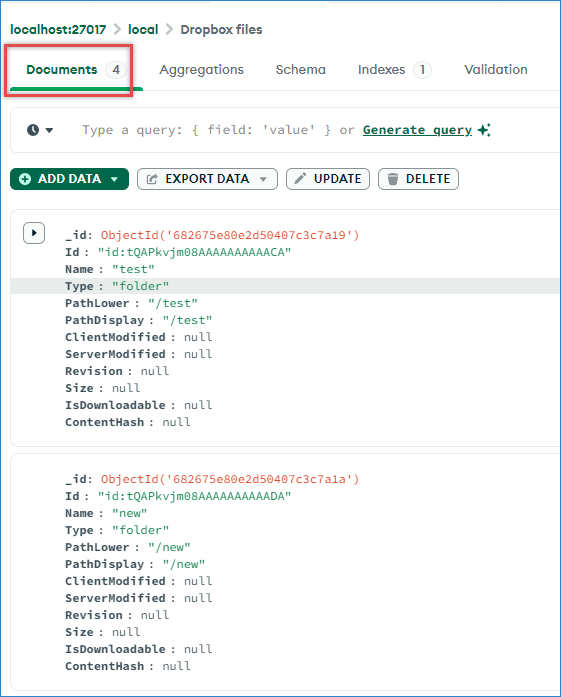Expand the first document with arrow toggle
The width and height of the screenshot is (561, 697).
[34, 233]
